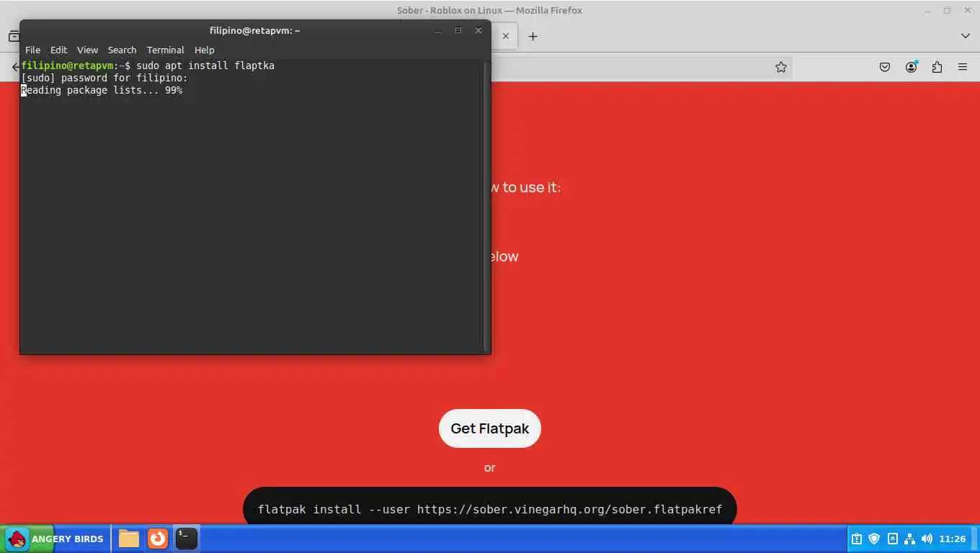The image size is (980, 553).
Task: Switch to Firefox from the taskbar
Action: (157, 539)
